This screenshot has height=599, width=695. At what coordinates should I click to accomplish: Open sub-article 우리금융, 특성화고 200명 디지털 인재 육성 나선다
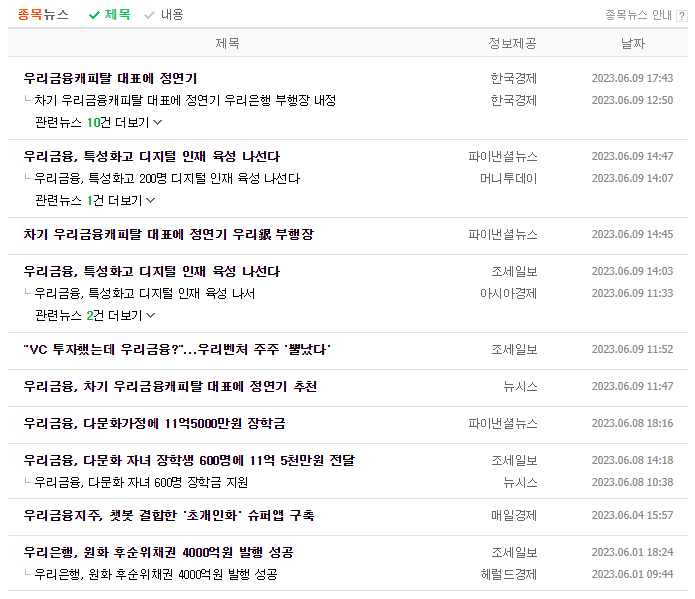[x=167, y=178]
